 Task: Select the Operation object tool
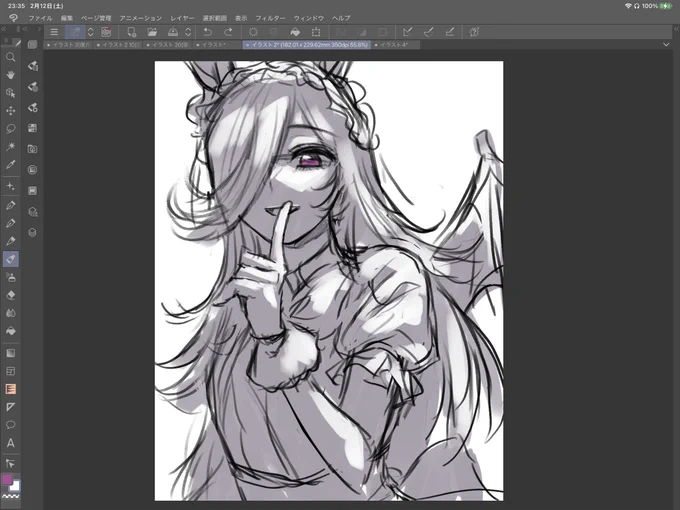[x=10, y=93]
